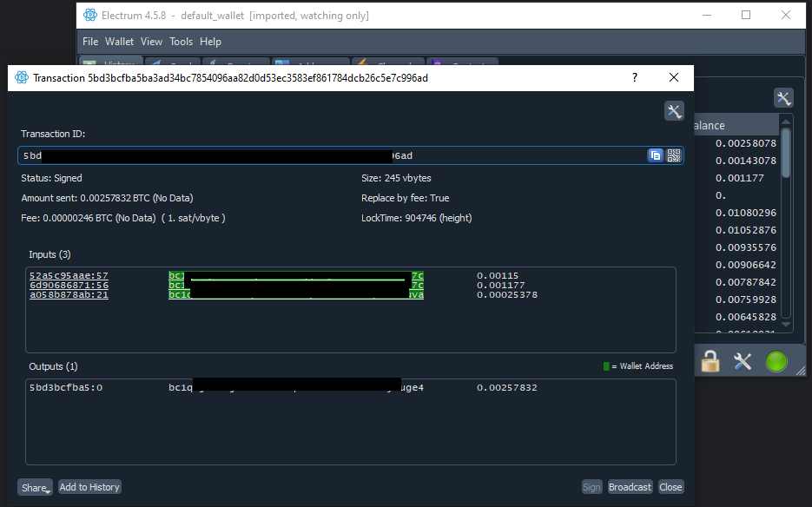The height and width of the screenshot is (507, 812).
Task: Show transaction ID as QR code
Action: pos(674,155)
